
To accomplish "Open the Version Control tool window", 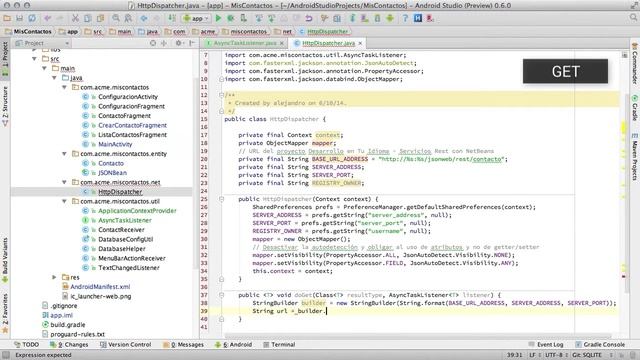I will (125, 344).
